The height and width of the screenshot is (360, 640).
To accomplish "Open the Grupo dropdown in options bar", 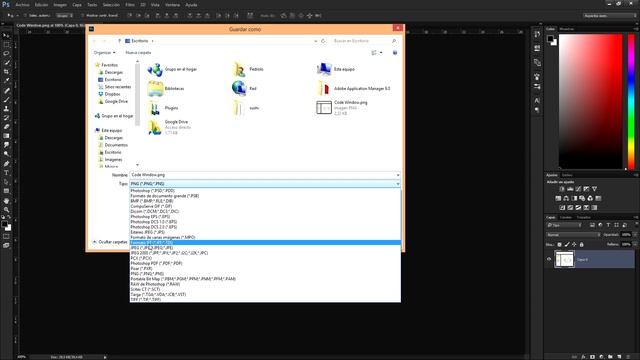I will coord(64,16).
